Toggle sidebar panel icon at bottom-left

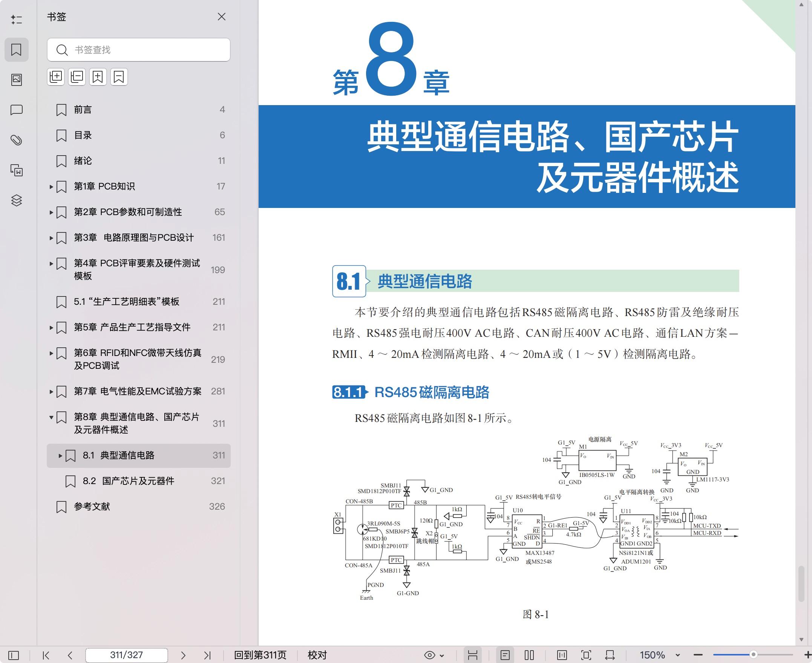[13, 655]
